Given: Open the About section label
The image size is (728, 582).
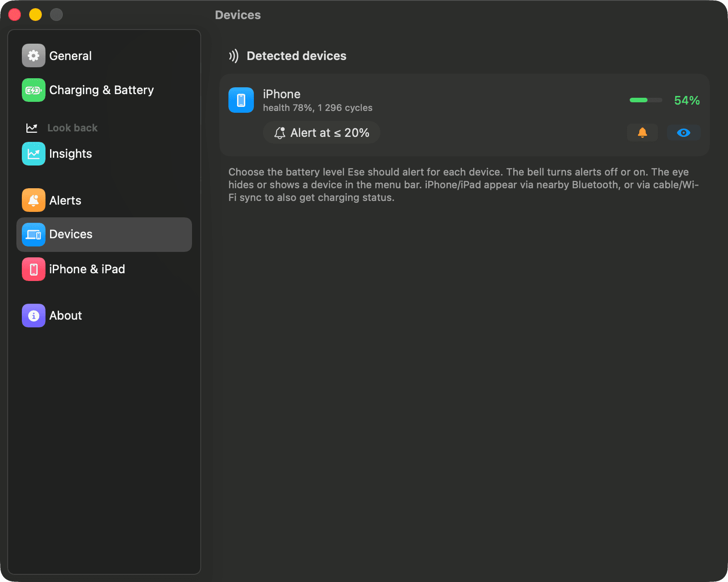Looking at the screenshot, I should click(66, 316).
